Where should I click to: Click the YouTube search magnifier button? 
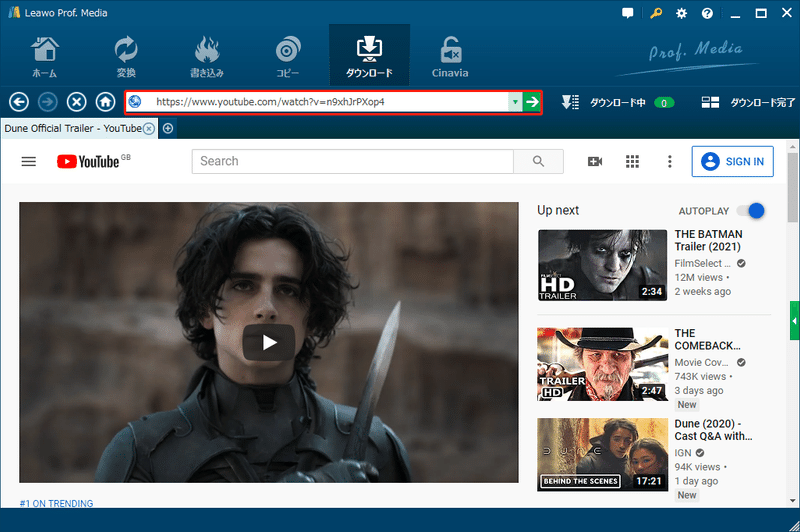(538, 161)
